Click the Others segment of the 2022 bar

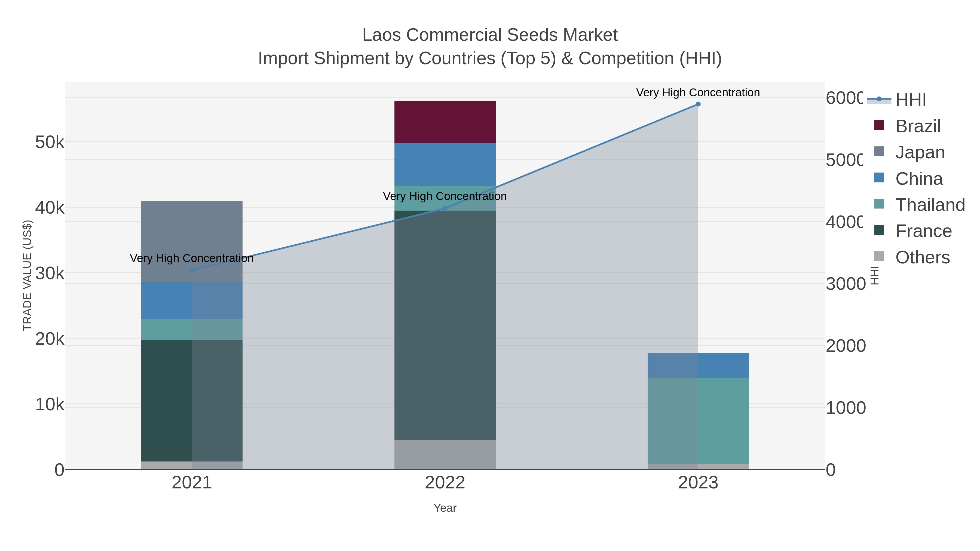445,454
